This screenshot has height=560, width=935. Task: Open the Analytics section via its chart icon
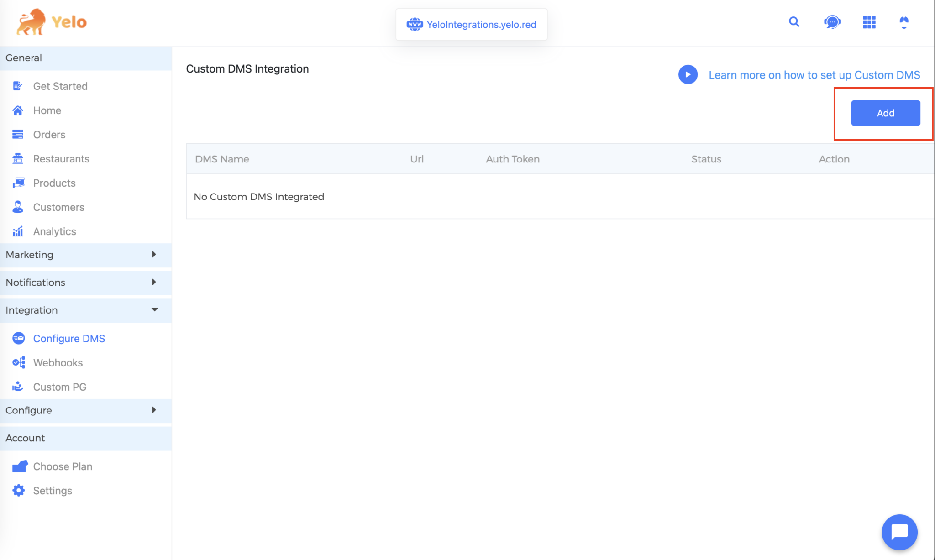click(18, 231)
